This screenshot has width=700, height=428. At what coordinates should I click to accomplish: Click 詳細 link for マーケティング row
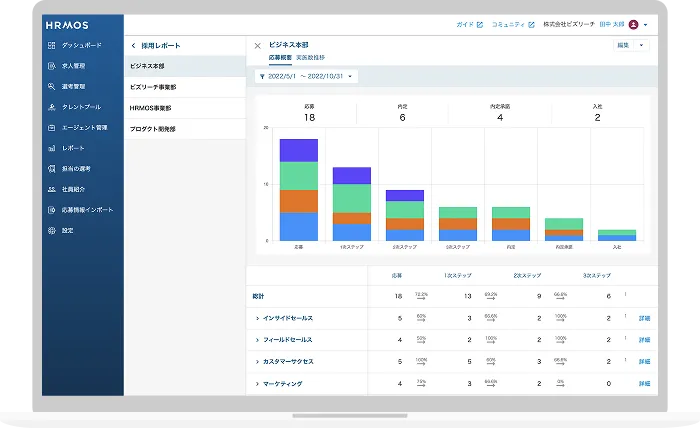coord(645,383)
